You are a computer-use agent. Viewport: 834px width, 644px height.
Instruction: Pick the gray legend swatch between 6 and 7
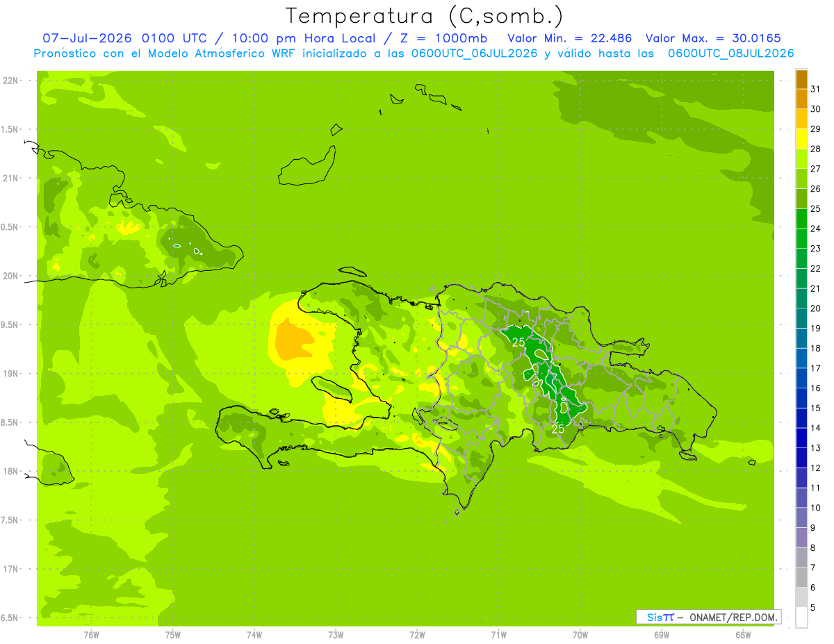(801, 577)
